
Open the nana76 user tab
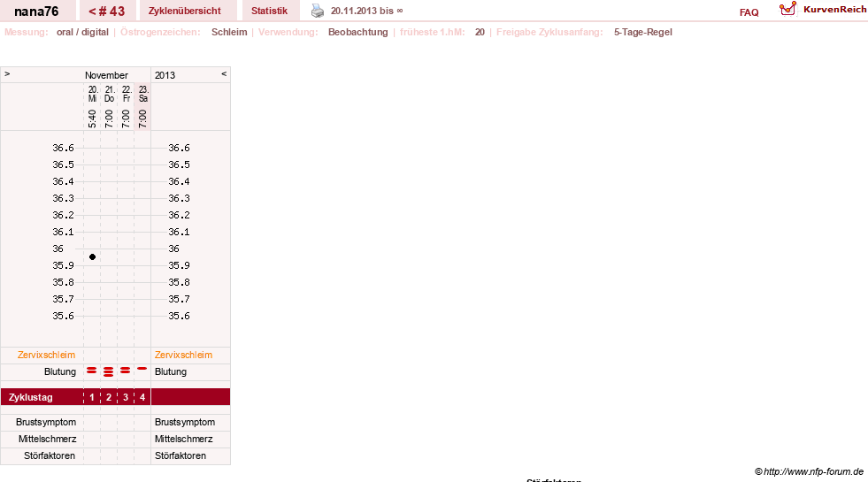[x=36, y=11]
